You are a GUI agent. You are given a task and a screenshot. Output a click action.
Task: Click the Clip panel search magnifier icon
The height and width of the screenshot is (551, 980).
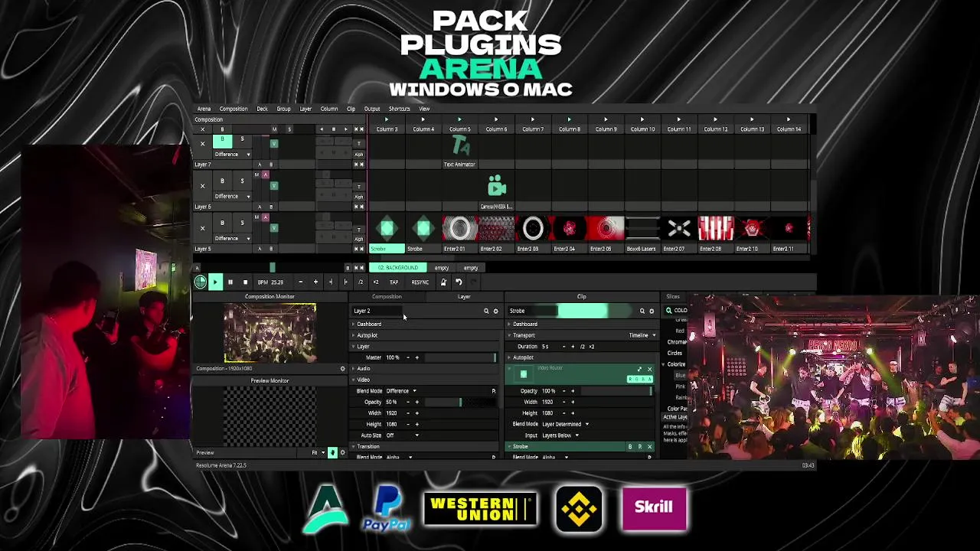[642, 311]
